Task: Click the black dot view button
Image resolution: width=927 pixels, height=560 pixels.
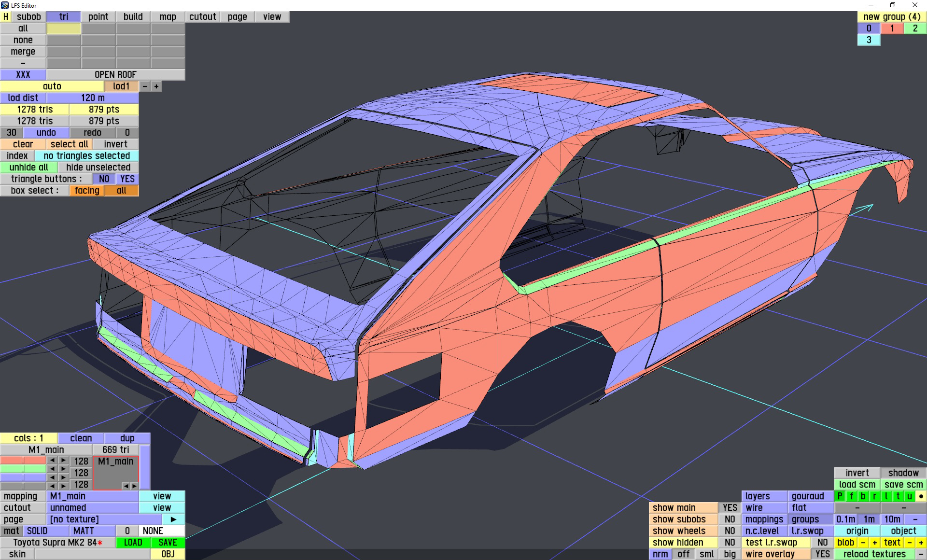Action: coord(921,496)
